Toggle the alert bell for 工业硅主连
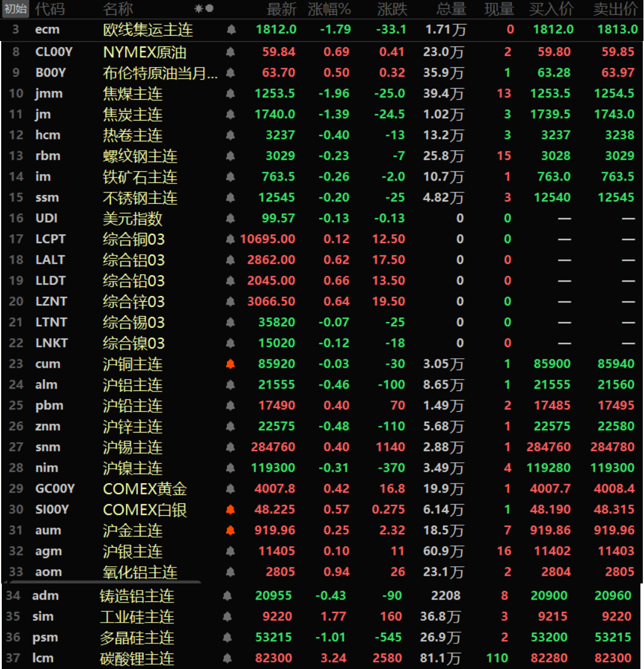This screenshot has width=644, height=669. 227,617
